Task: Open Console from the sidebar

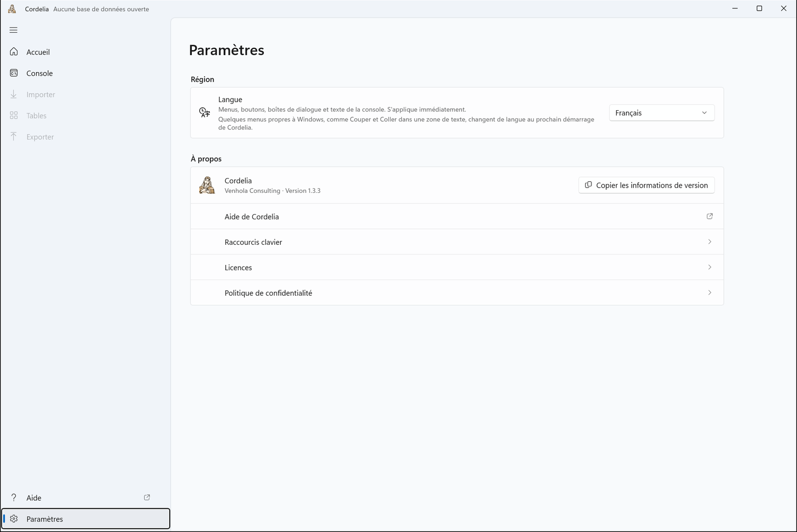Action: tap(86, 73)
